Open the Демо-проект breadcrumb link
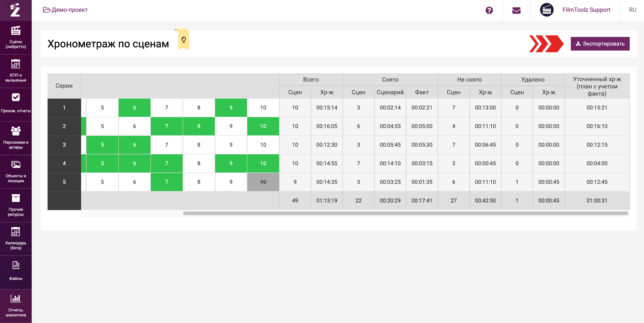The width and height of the screenshot is (644, 323). (65, 10)
